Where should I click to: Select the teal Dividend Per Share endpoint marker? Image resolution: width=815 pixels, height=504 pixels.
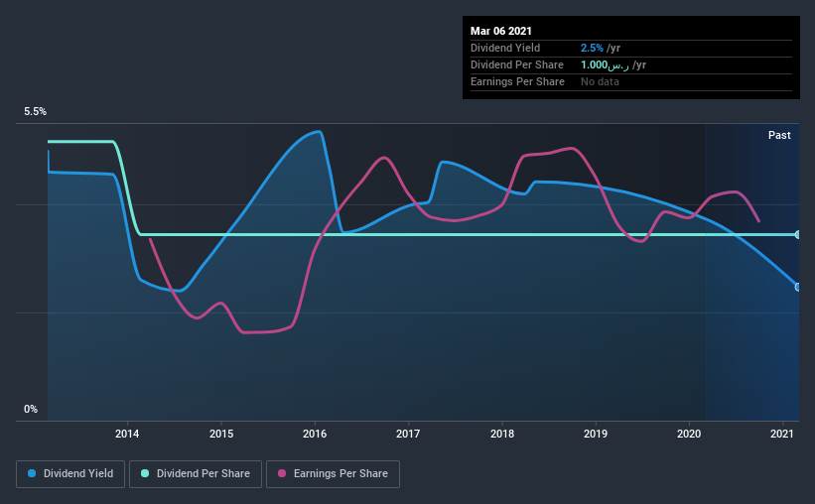pyautogui.click(x=798, y=235)
